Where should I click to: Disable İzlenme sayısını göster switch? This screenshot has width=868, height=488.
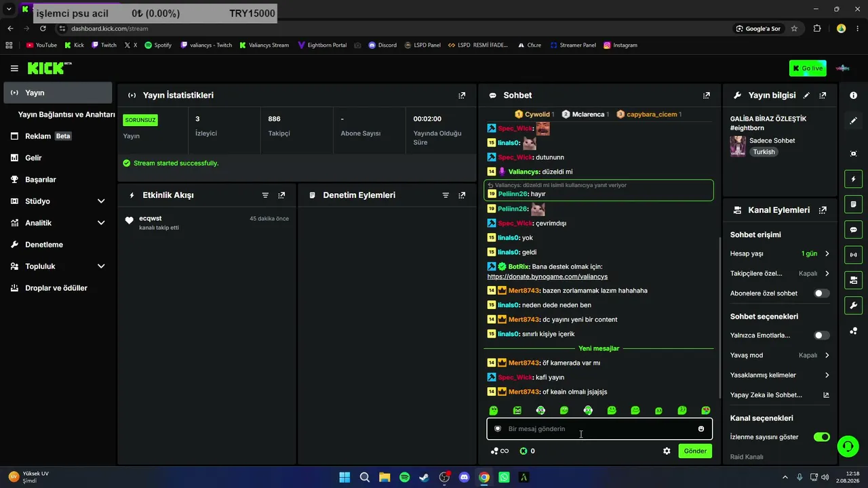822,437
